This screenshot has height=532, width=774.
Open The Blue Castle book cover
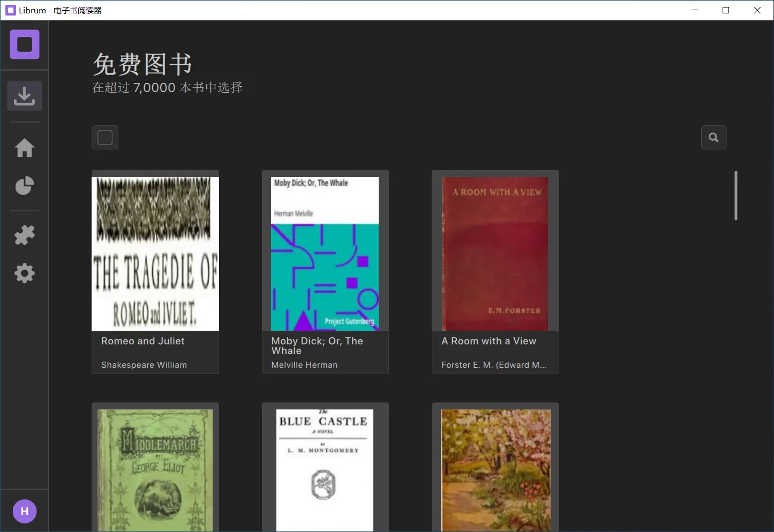[325, 470]
